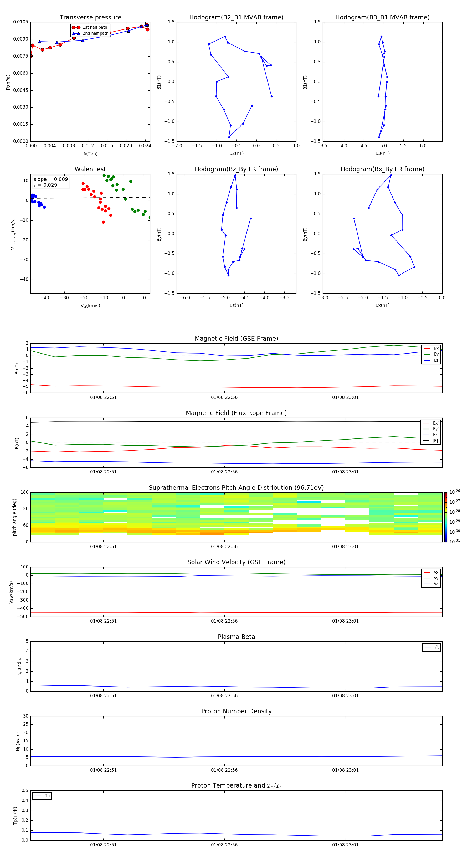Click the "B3(nT)" x-axis label
The image size is (473, 868).
382,153
